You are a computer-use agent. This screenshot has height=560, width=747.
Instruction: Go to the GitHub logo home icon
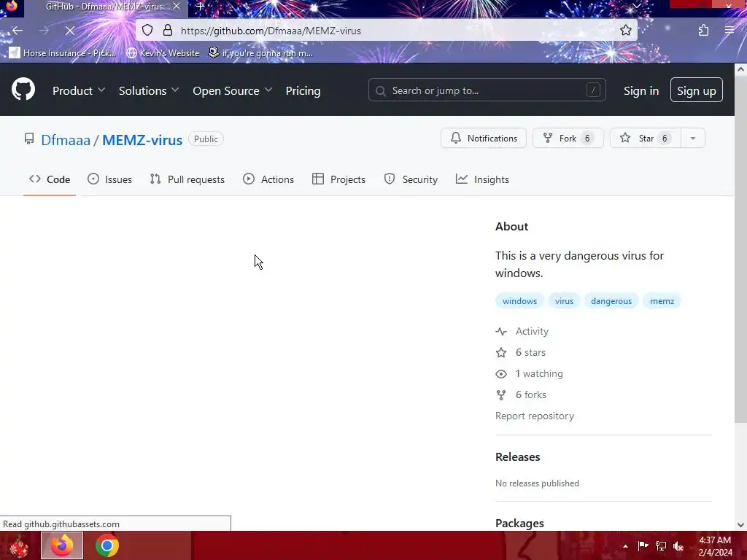point(23,89)
